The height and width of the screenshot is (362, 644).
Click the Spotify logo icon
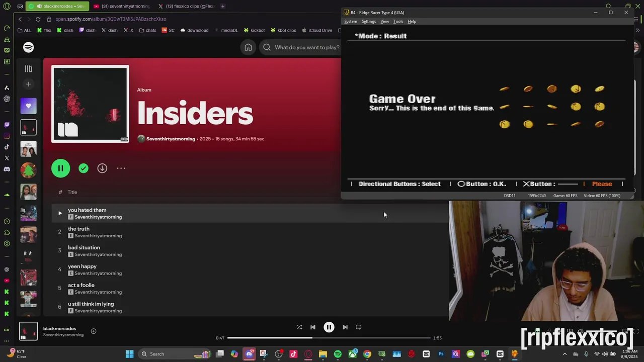tap(28, 47)
